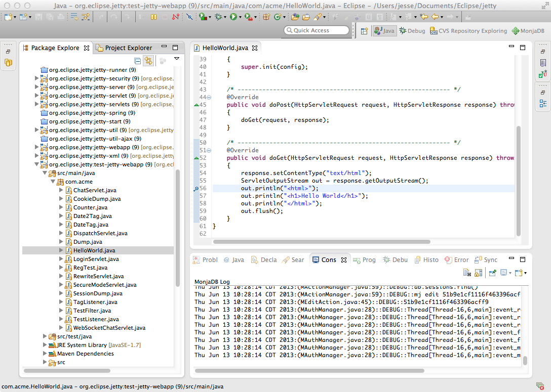
Task: Click the Open Perspective icon
Action: point(364,31)
